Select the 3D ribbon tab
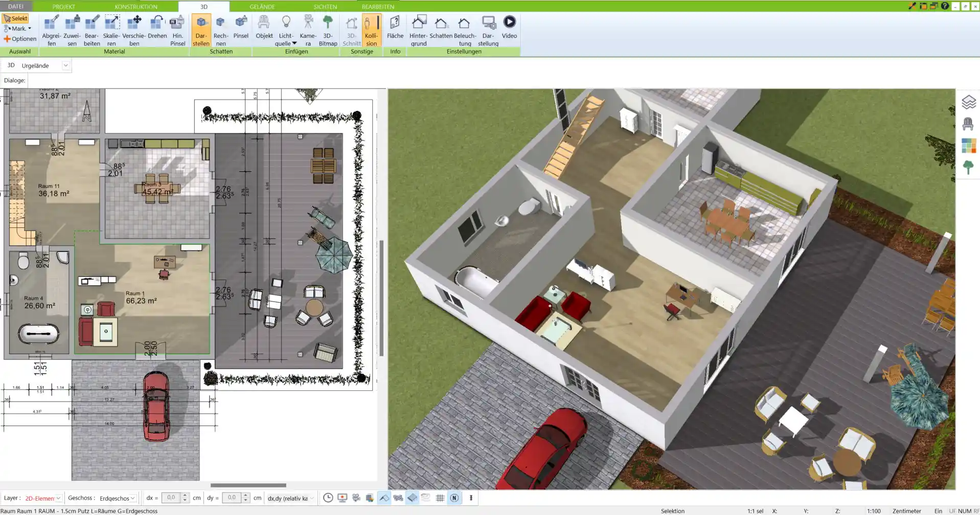980x515 pixels. pyautogui.click(x=203, y=7)
